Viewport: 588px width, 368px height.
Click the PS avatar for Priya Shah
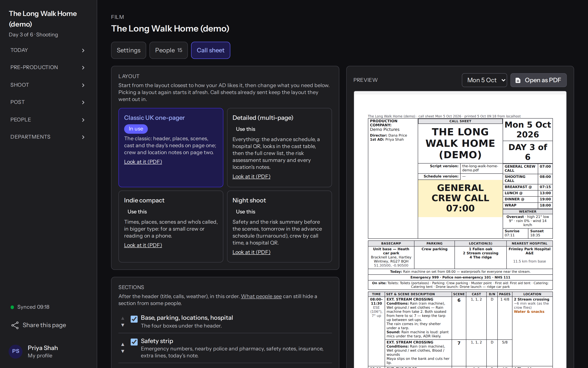coord(16,351)
